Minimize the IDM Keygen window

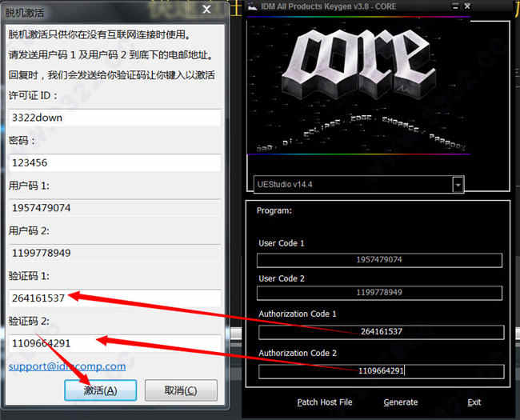[x=455, y=6]
